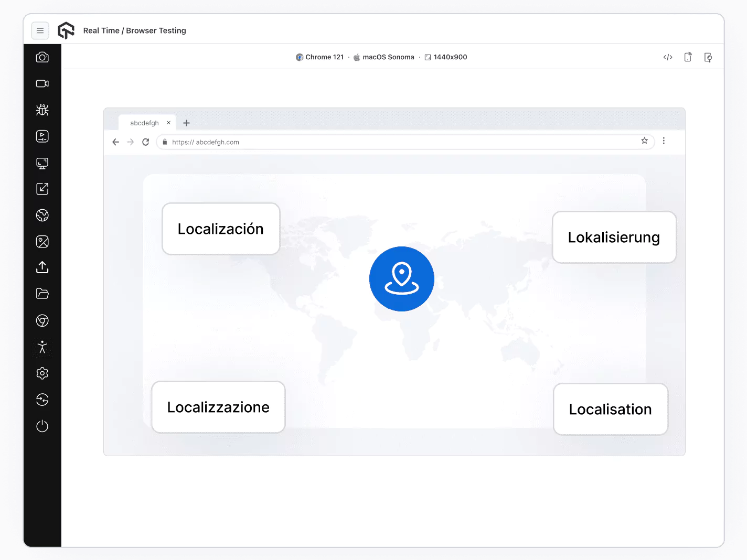Open the settings gear in the sidebar
The width and height of the screenshot is (747, 560).
click(x=42, y=373)
